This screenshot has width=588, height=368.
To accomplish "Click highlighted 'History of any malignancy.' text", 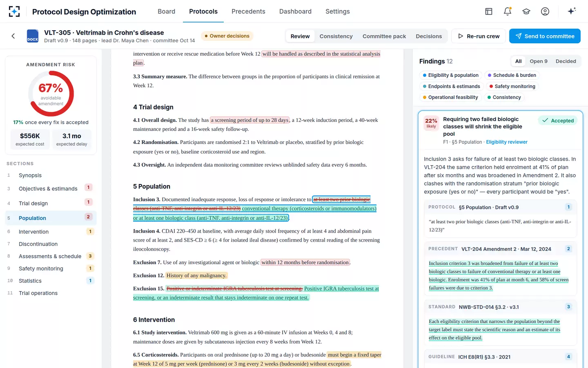I will (196, 276).
